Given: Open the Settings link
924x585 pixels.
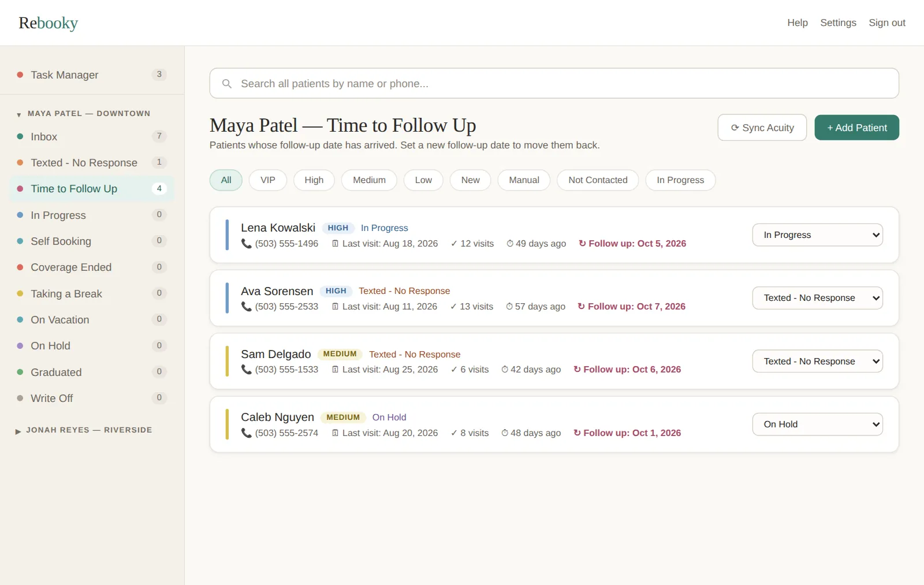Looking at the screenshot, I should coord(839,23).
